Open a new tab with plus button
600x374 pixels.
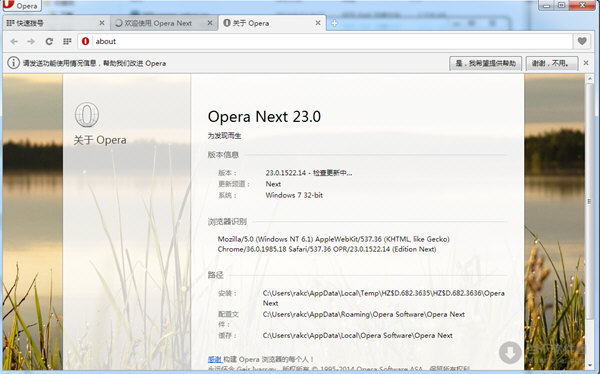(334, 23)
